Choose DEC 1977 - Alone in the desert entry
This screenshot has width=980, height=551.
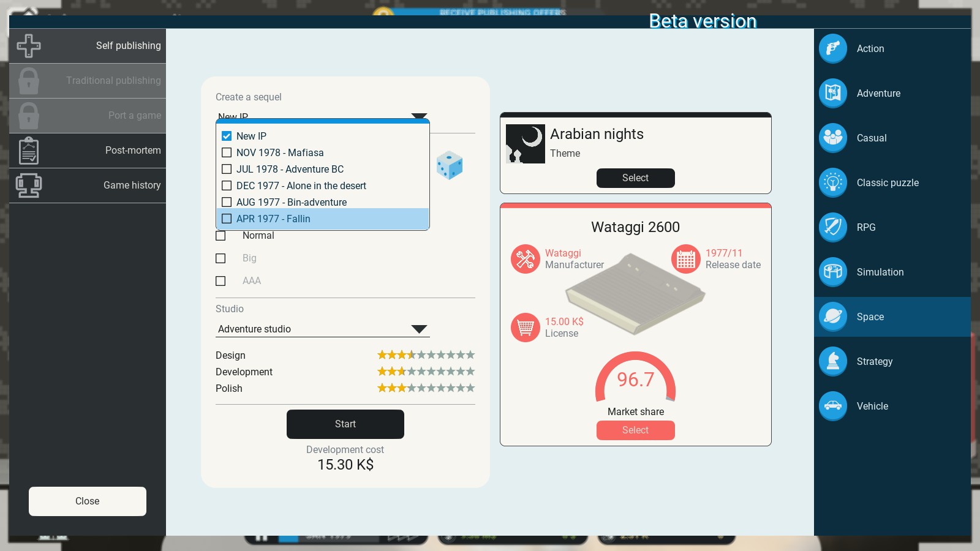[x=301, y=186]
